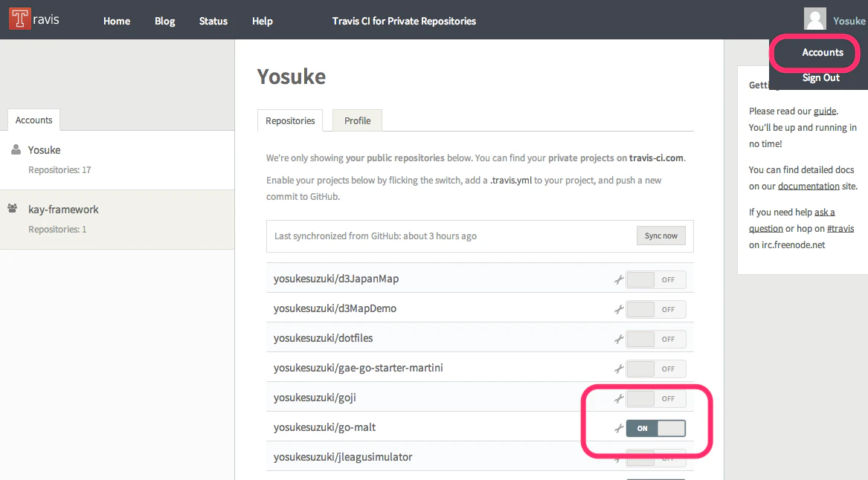Disable the go-malt repository switch
Image resolution: width=868 pixels, height=480 pixels.
(x=656, y=428)
